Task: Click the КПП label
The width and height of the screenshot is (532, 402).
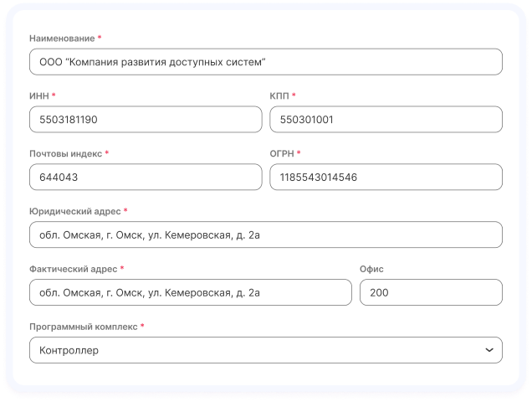Action: 279,96
